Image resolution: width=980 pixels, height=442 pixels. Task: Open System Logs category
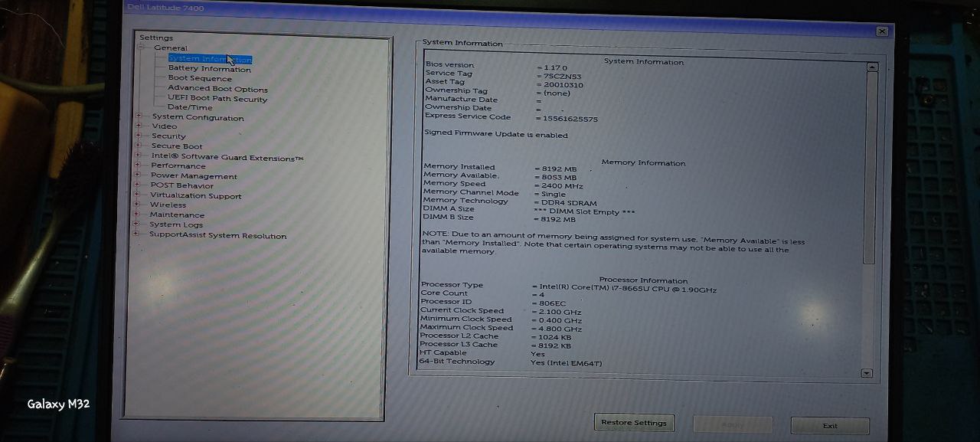176,225
